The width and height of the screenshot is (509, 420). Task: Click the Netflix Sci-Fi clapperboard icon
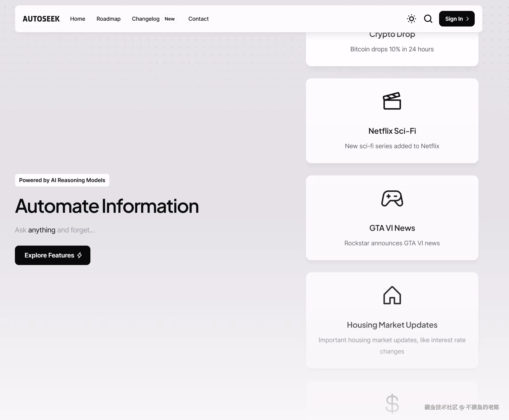coord(392,101)
